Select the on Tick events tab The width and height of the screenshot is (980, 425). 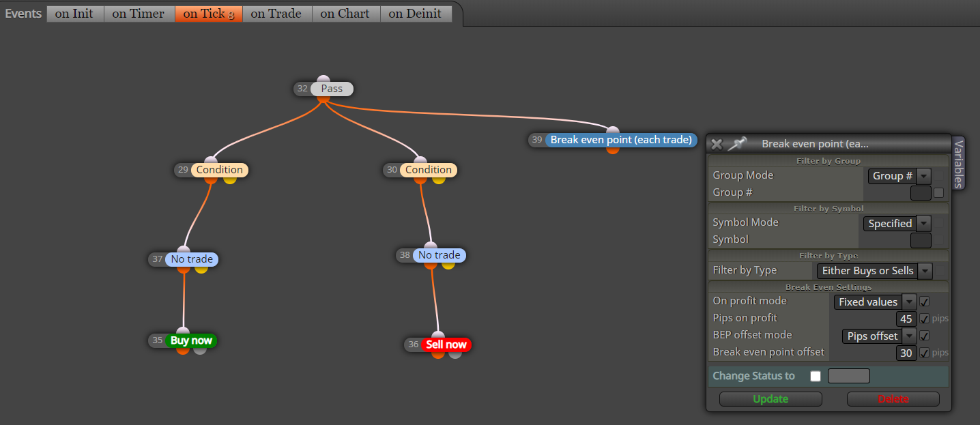point(208,14)
